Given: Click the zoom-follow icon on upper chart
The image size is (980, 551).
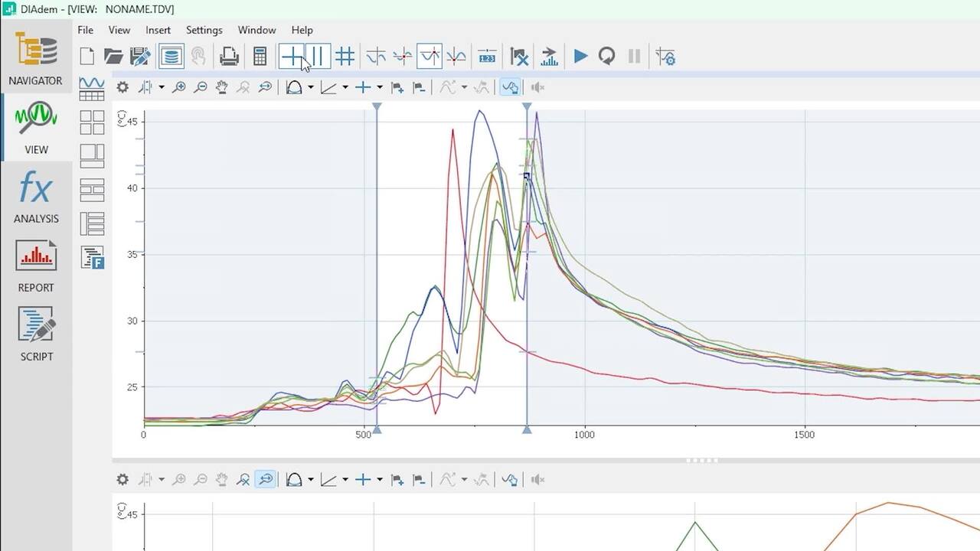Looking at the screenshot, I should (x=265, y=87).
